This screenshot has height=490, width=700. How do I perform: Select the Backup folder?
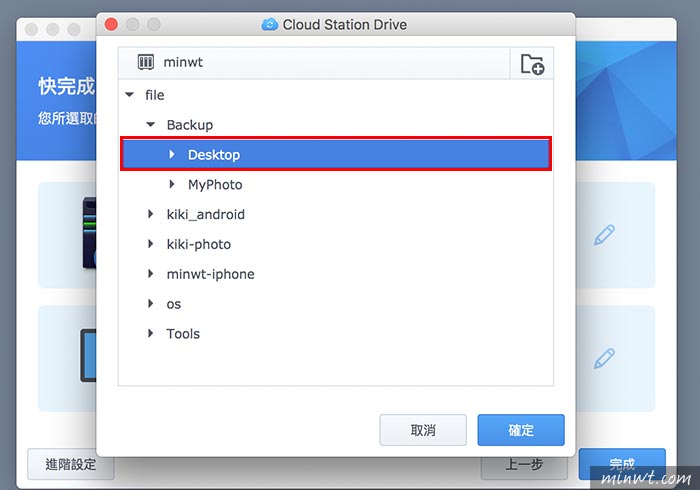(x=190, y=125)
